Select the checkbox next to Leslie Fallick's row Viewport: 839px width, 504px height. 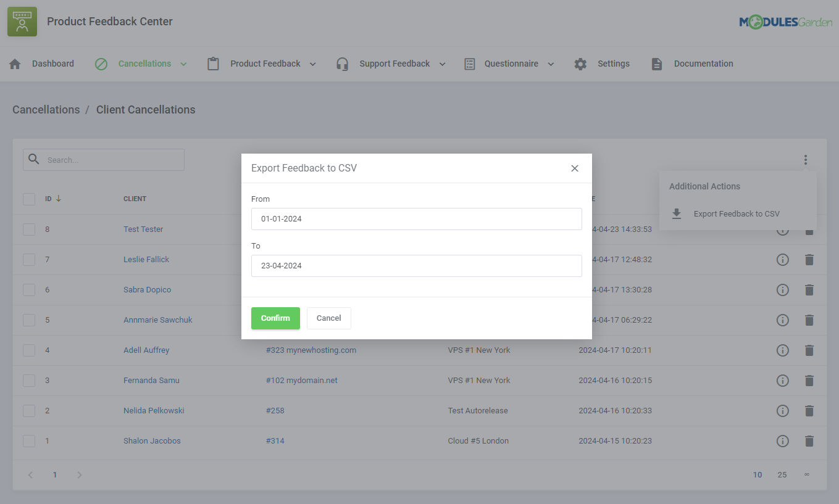tap(29, 260)
